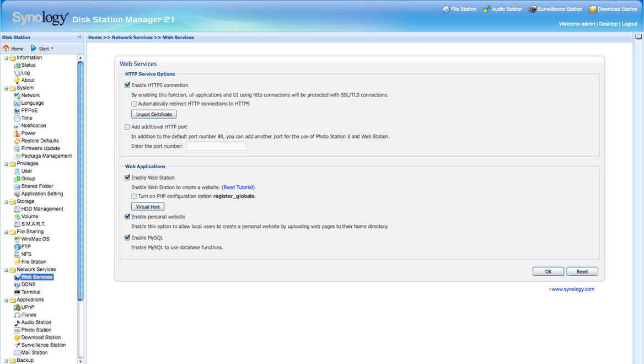This screenshot has height=364, width=644.
Task: Click the Desktop link
Action: pyautogui.click(x=608, y=24)
